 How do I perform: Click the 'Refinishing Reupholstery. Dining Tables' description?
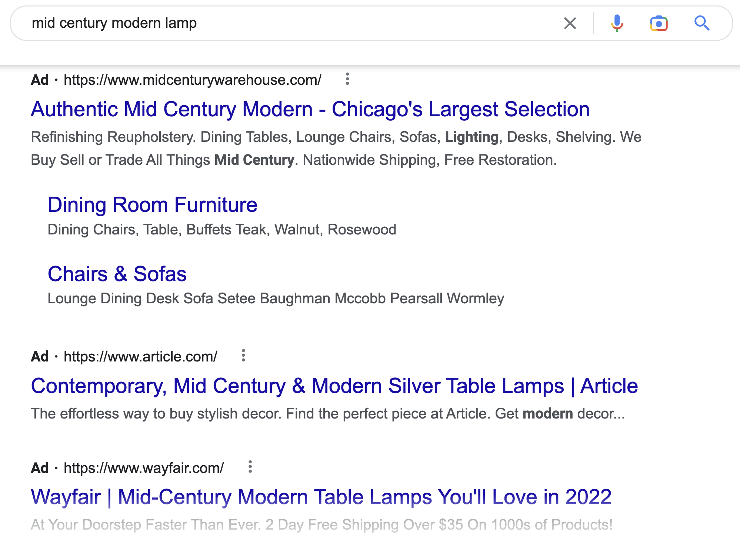(336, 149)
